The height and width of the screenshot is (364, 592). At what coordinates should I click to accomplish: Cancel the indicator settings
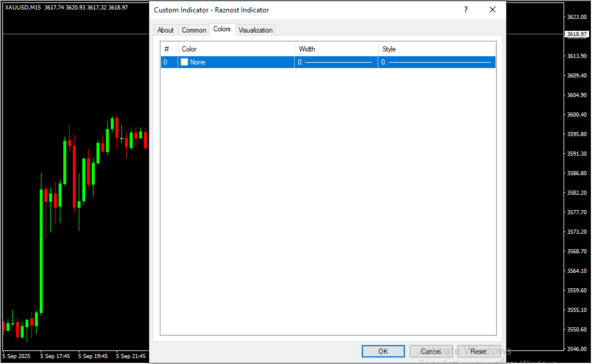(x=431, y=352)
